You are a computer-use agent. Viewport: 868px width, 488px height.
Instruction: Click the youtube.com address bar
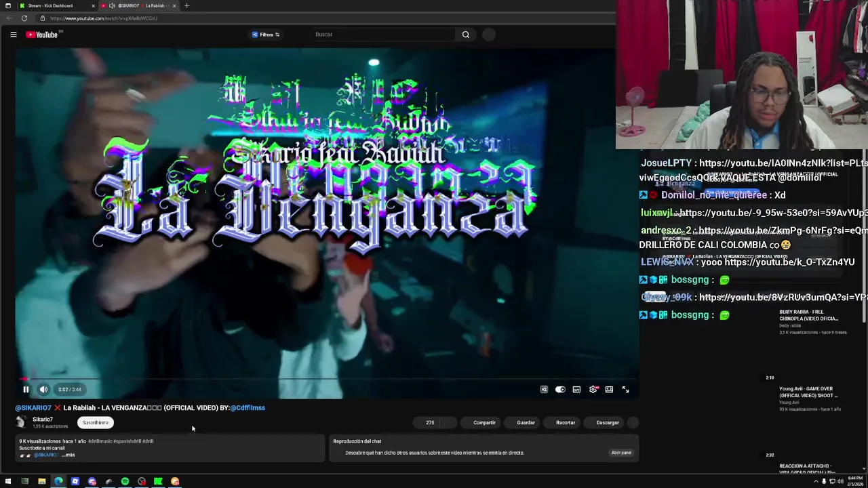coord(325,18)
